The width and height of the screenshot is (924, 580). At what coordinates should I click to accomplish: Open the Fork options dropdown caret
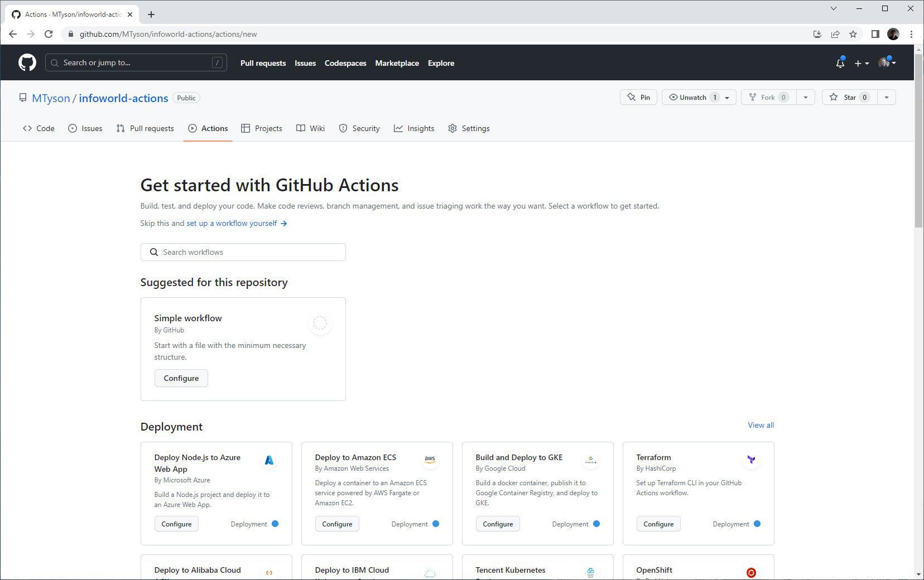[805, 97]
